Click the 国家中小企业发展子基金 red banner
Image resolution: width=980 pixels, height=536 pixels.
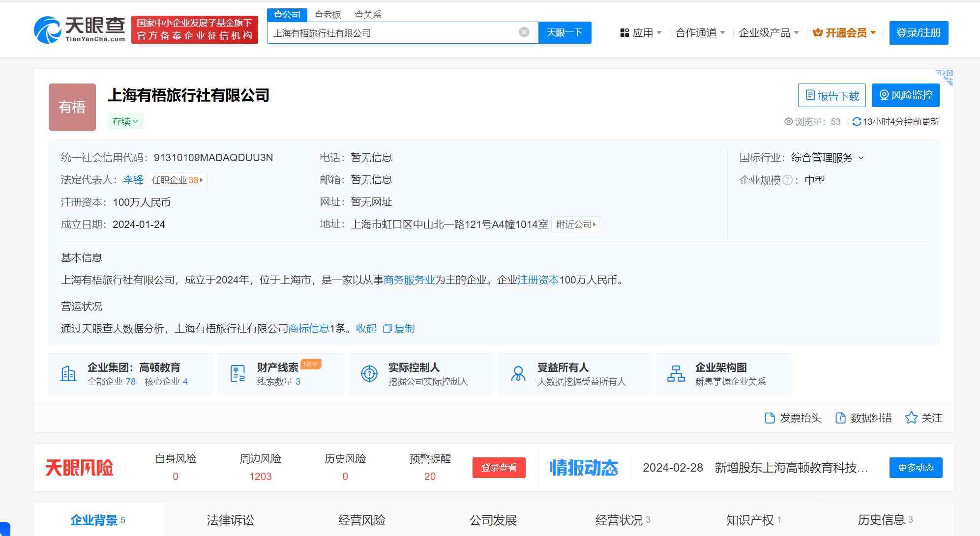(x=195, y=29)
